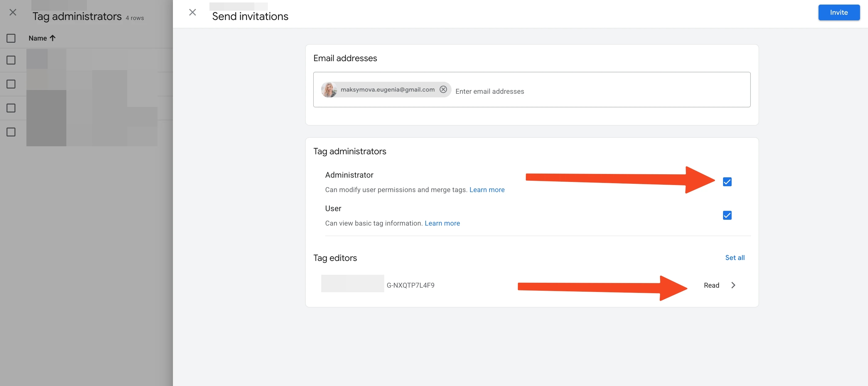Check the third row checkbox
Viewport: 868px width, 386px height.
point(11,108)
